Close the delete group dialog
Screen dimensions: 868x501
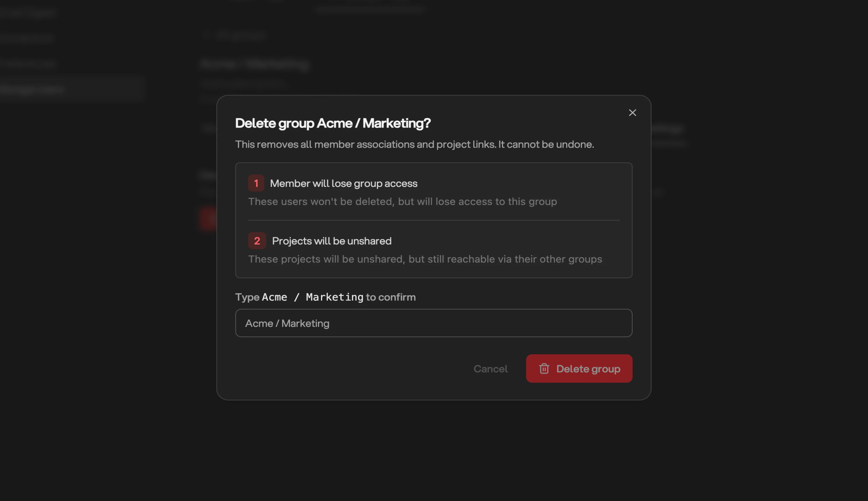(x=632, y=113)
